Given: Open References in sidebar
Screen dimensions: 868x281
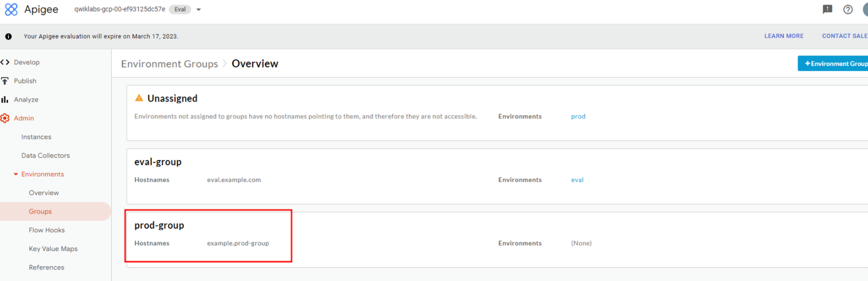Looking at the screenshot, I should pos(46,268).
